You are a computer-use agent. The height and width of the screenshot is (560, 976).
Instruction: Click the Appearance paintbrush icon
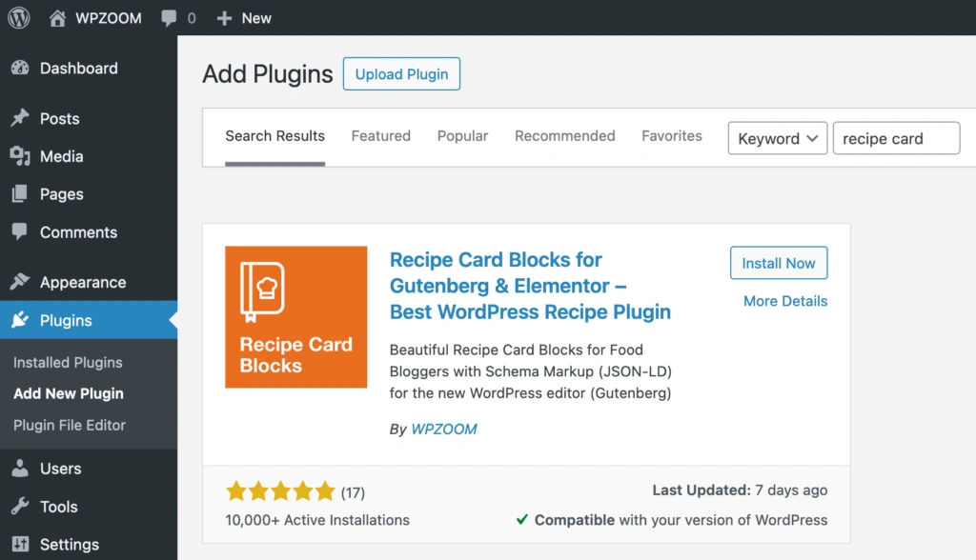pos(20,282)
